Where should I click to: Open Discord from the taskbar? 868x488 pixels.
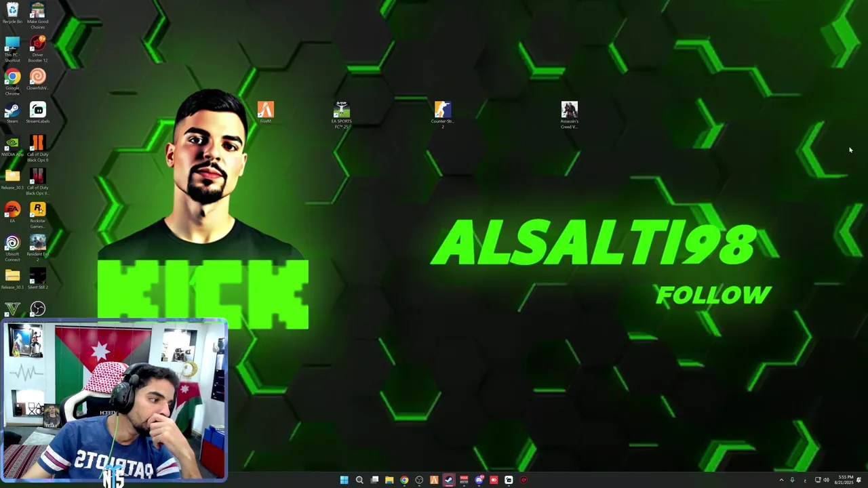[479, 480]
